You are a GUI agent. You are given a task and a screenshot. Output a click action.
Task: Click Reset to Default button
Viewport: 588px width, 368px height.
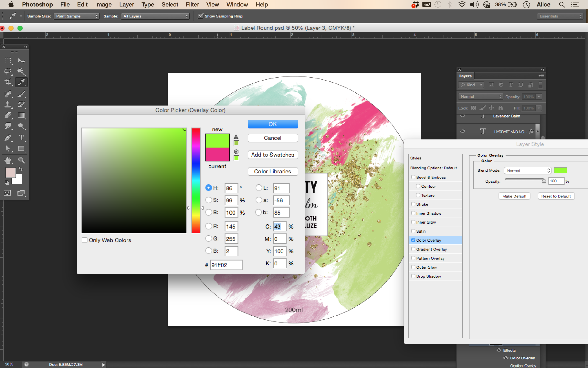(x=556, y=196)
